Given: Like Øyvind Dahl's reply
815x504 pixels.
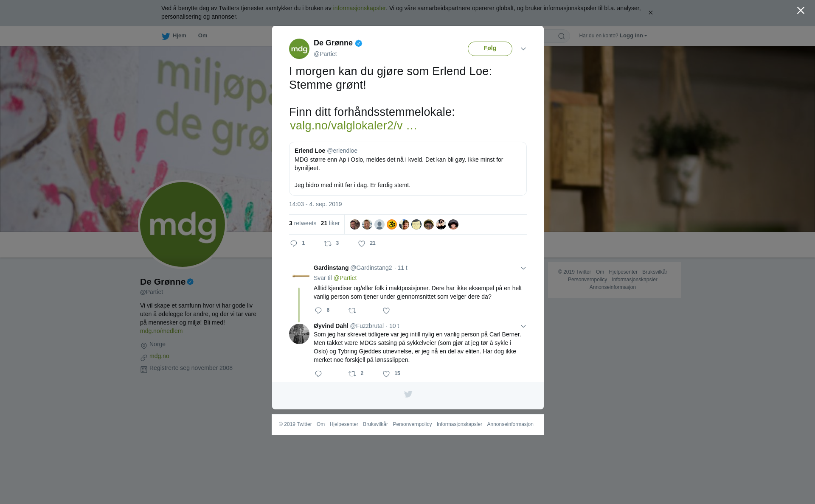Looking at the screenshot, I should [386, 374].
